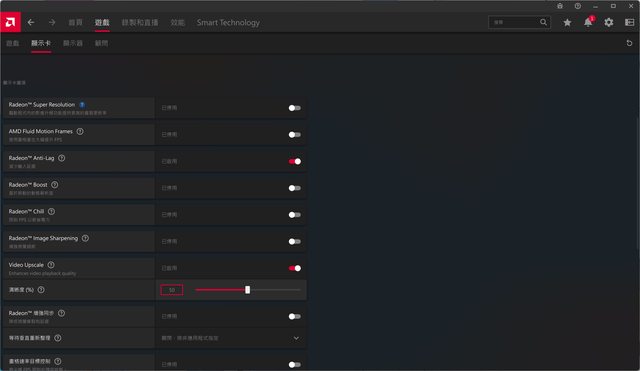The image size is (640, 371).
Task: Open notifications bell icon
Action: 588,22
